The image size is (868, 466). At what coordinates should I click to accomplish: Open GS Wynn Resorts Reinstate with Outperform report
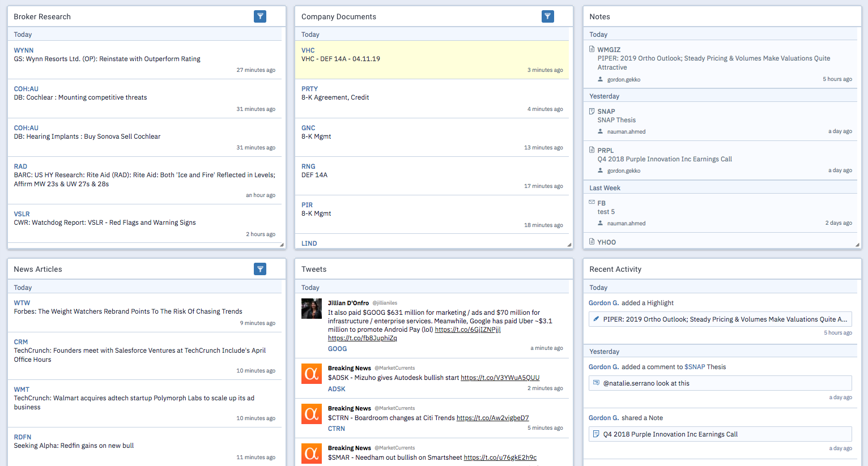click(x=107, y=59)
